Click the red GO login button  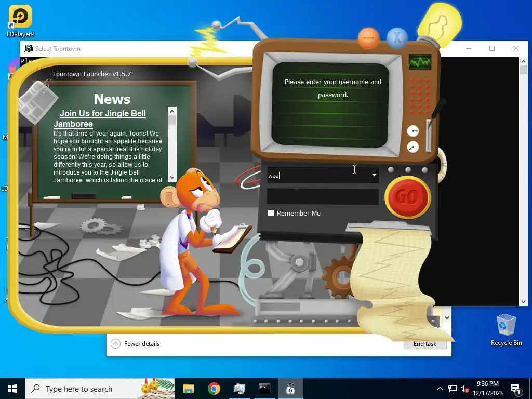point(408,197)
